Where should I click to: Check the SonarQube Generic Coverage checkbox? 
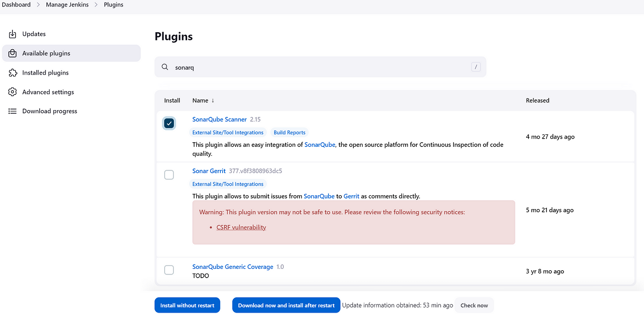click(x=169, y=270)
